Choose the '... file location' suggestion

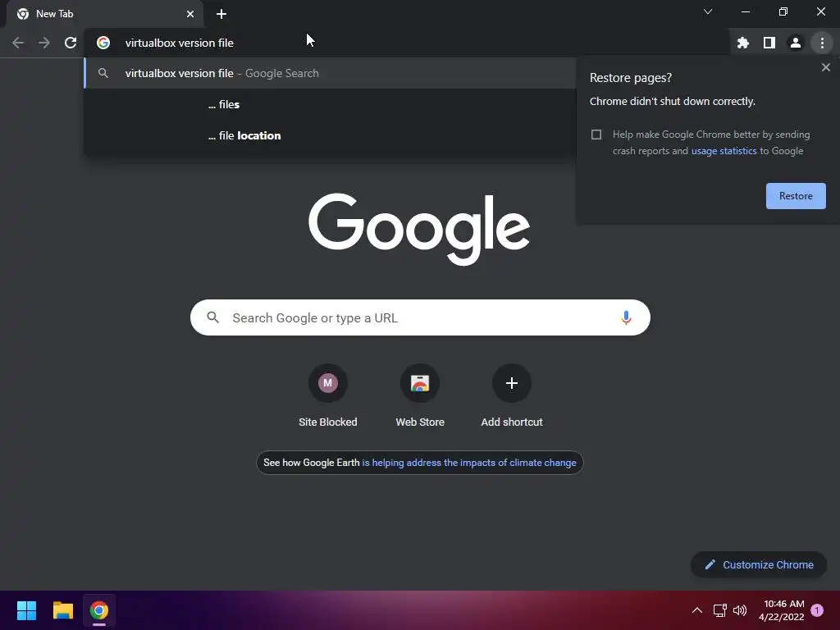tap(330, 135)
